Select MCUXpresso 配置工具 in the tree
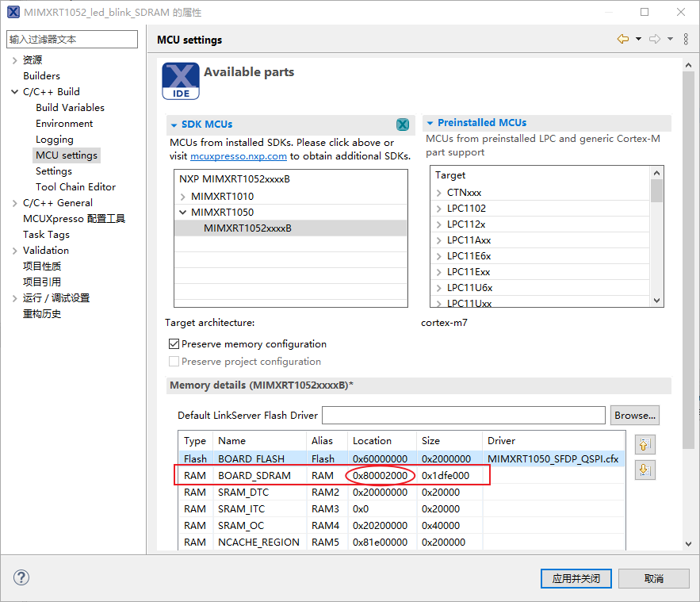 pos(74,219)
